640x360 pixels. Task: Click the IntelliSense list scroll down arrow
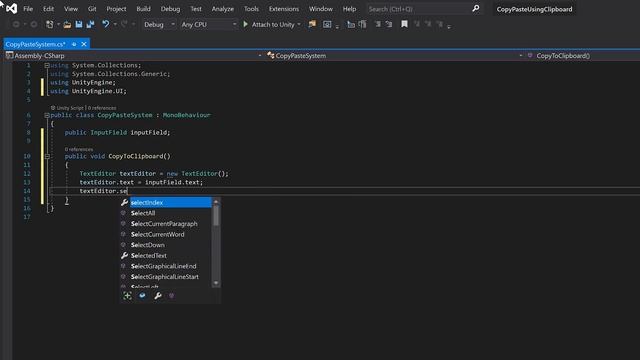pyautogui.click(x=216, y=283)
